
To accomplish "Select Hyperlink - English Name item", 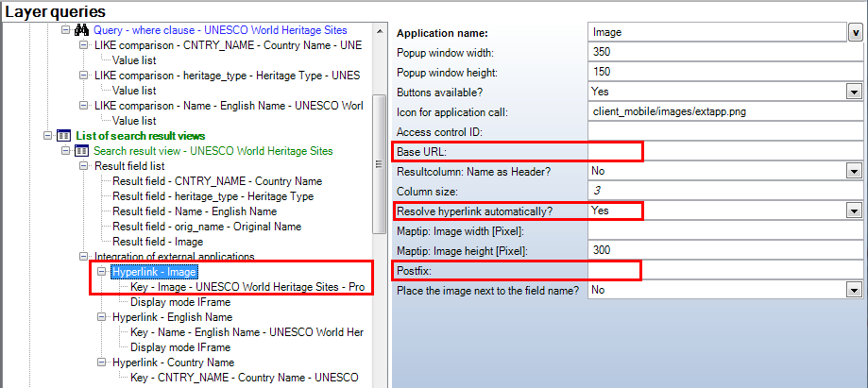I will coord(172,317).
